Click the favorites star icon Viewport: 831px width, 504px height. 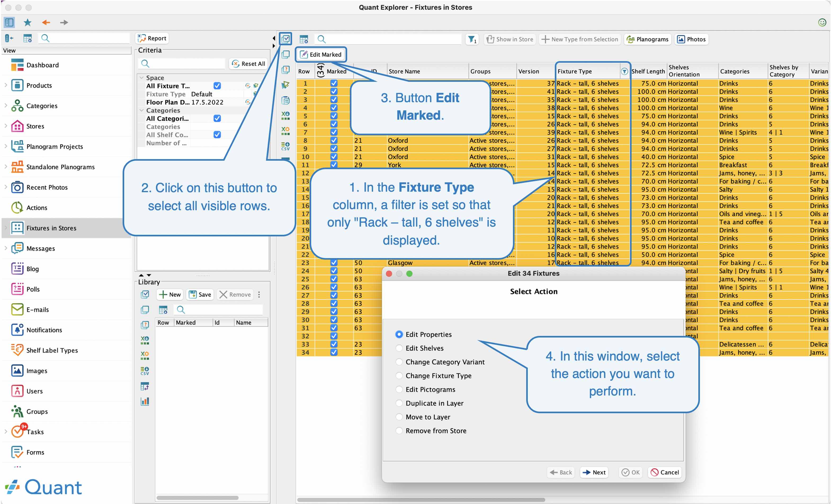27,22
